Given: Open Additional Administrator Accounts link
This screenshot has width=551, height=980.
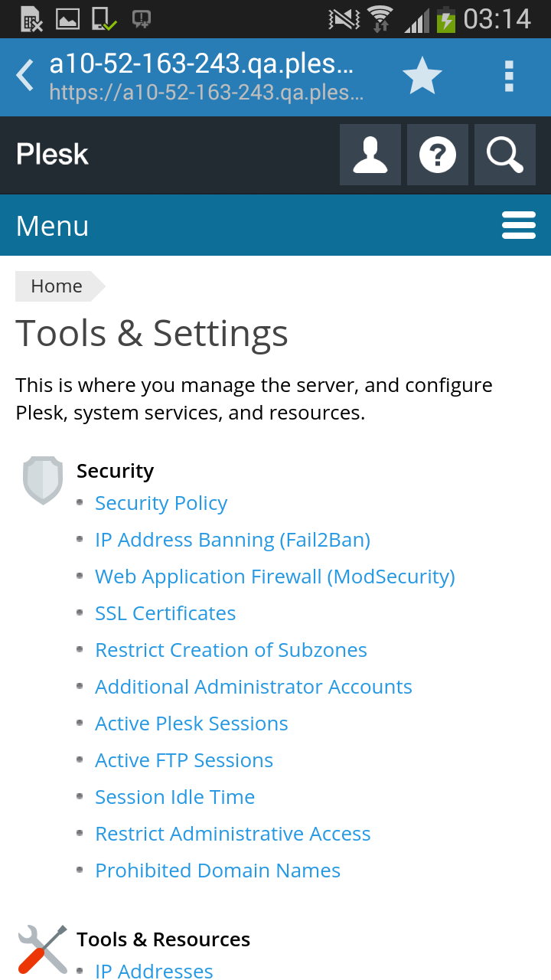Looking at the screenshot, I should coord(253,687).
